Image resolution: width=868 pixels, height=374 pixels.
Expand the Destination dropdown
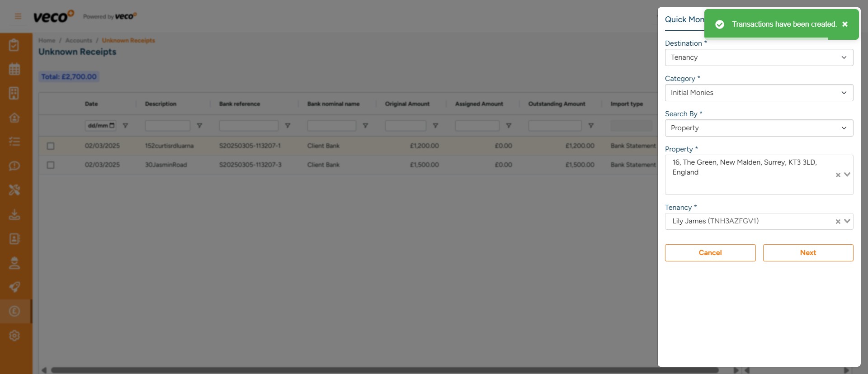pyautogui.click(x=759, y=57)
